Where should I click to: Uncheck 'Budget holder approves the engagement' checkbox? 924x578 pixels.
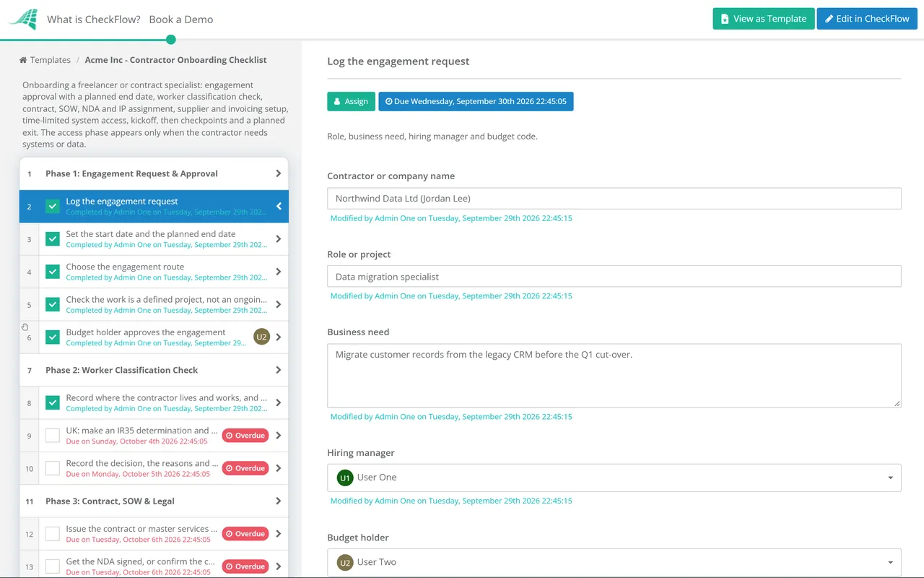click(x=53, y=337)
